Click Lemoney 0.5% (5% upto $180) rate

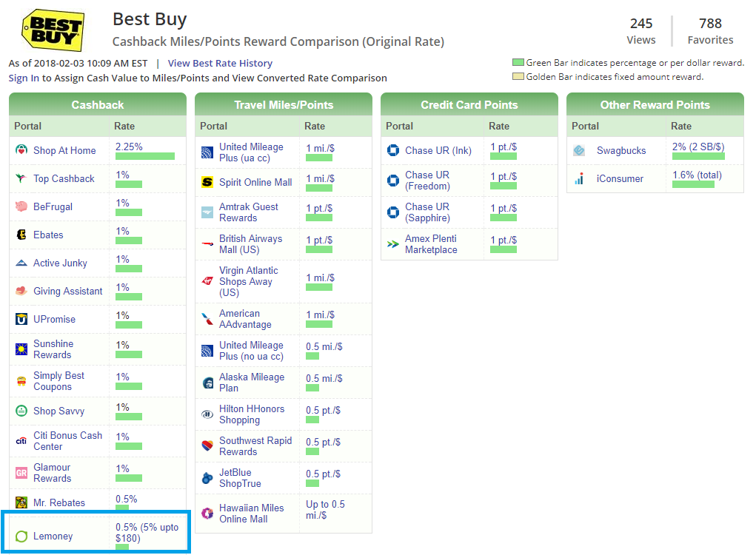(x=147, y=532)
